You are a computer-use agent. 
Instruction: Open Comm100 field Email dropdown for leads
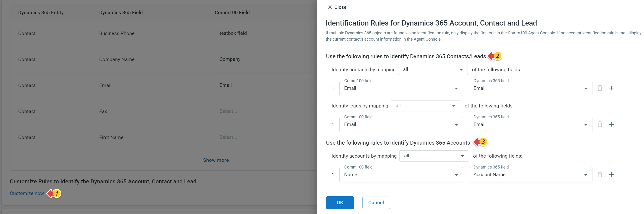click(x=401, y=125)
